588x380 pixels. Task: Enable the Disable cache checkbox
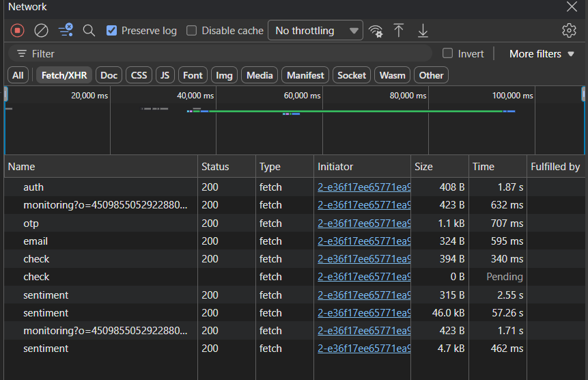(192, 31)
